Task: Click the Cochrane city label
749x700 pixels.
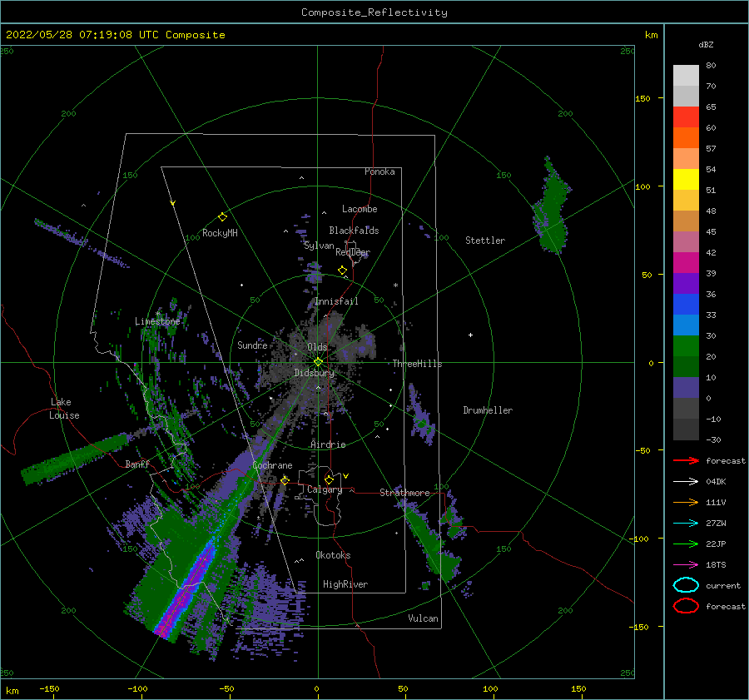Action: click(x=272, y=465)
